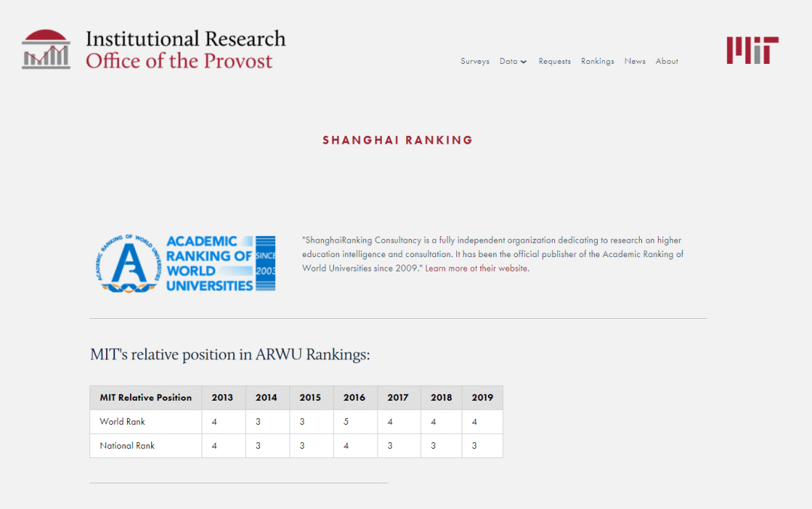Open the Requests page
812x509 pixels.
tap(555, 61)
